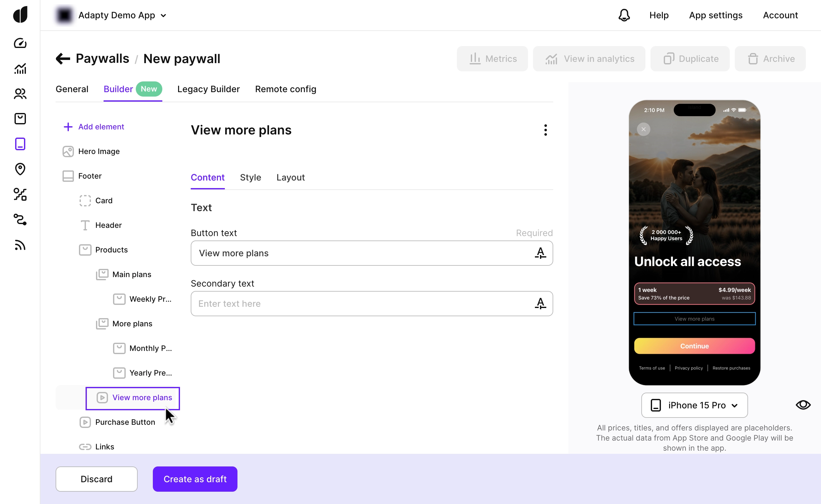Select the Products element in tree

click(111, 250)
